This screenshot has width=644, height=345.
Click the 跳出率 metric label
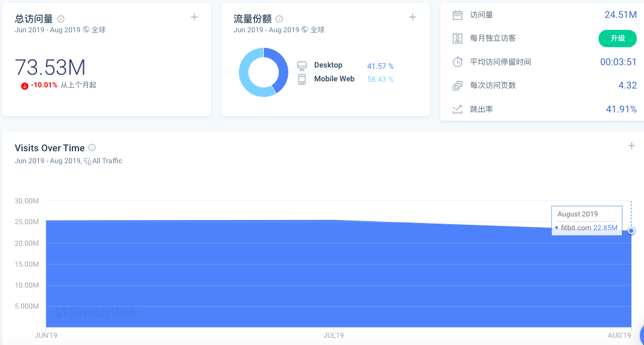481,109
